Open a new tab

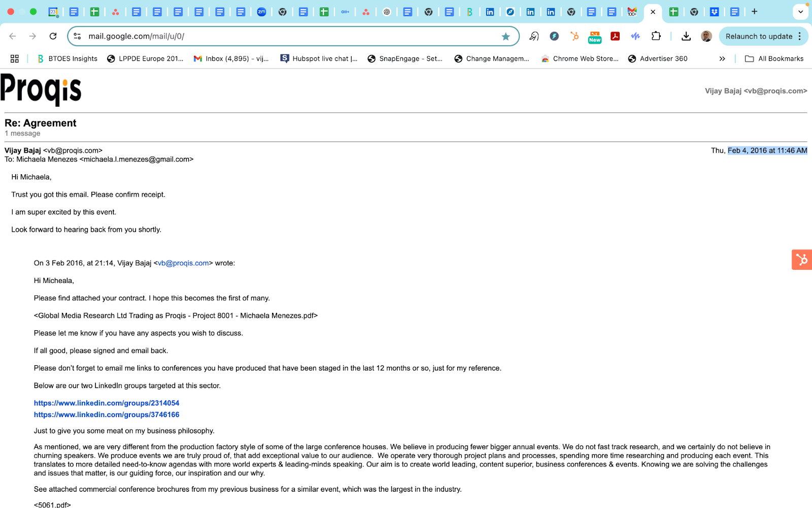pyautogui.click(x=755, y=12)
